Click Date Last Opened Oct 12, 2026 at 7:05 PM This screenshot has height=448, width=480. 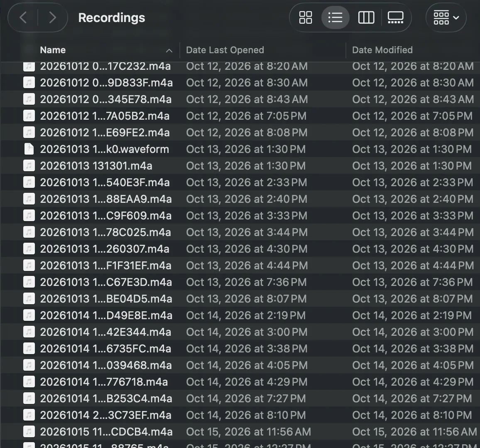(x=246, y=116)
